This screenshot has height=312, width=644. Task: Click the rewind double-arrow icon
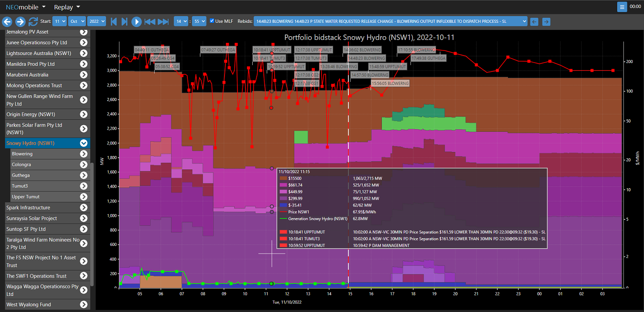[x=150, y=21]
